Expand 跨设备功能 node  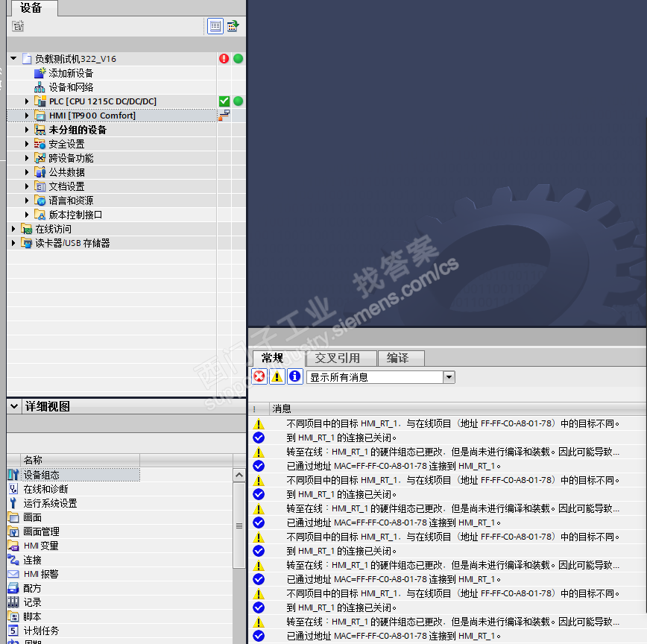coord(27,158)
